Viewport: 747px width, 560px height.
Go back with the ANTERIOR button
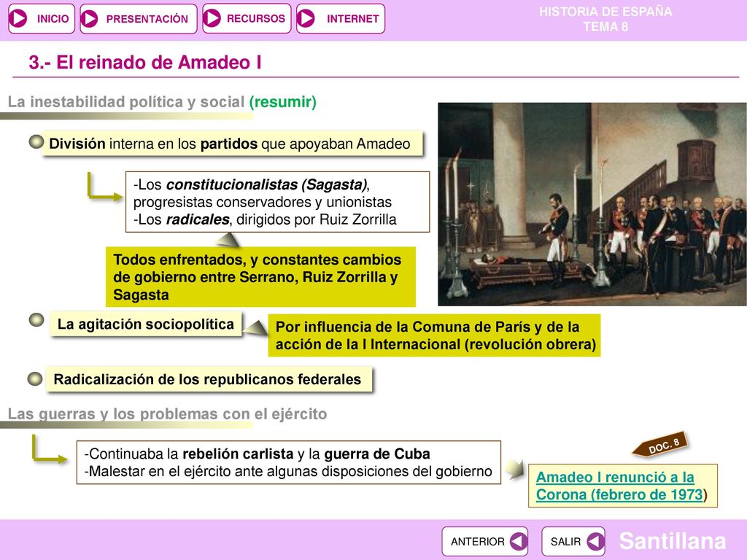coord(484,541)
